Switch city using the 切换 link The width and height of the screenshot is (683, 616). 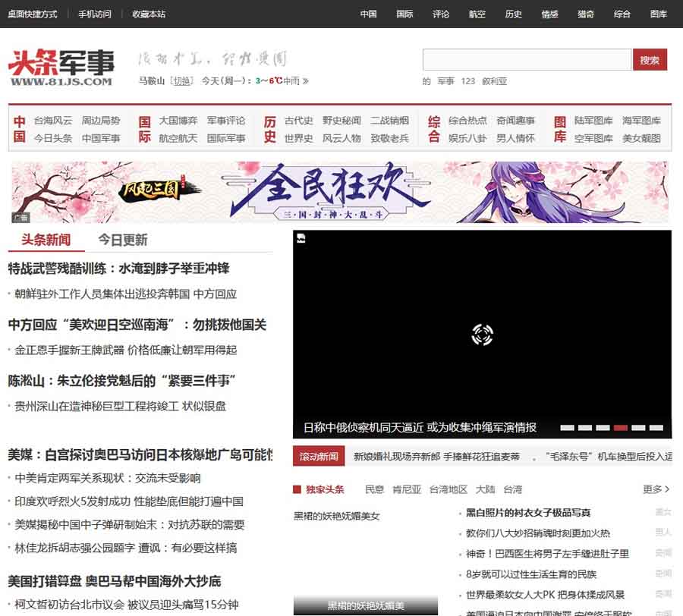(181, 81)
